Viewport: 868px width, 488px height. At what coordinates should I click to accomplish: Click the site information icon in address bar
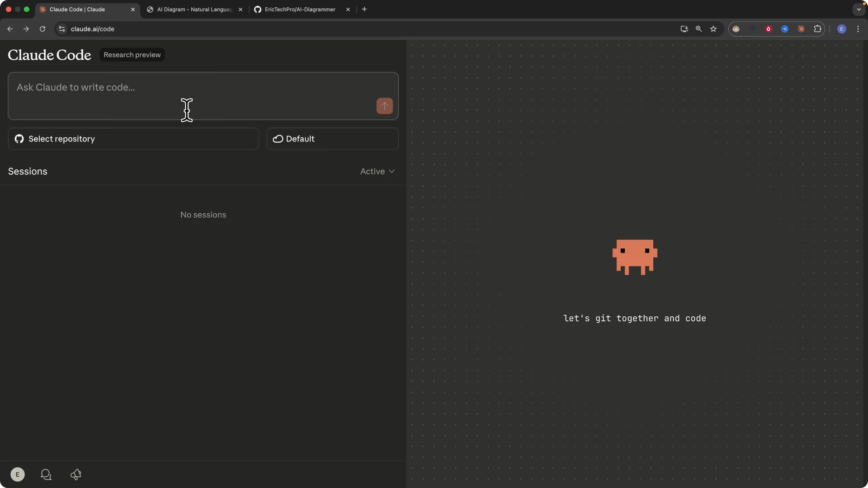tap(62, 29)
